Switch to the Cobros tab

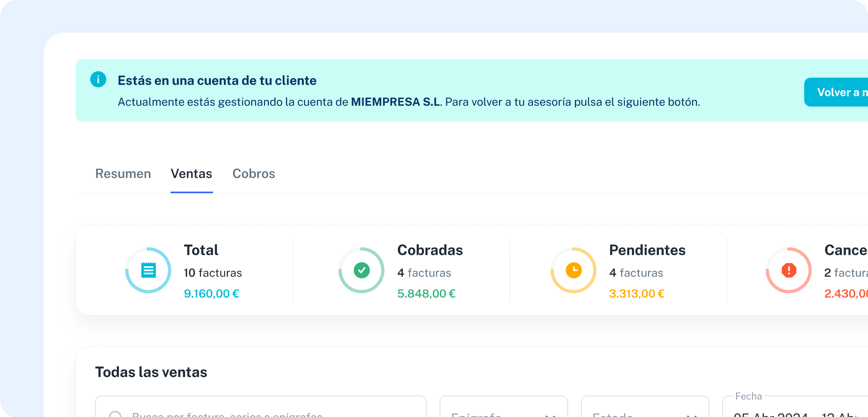coord(254,174)
